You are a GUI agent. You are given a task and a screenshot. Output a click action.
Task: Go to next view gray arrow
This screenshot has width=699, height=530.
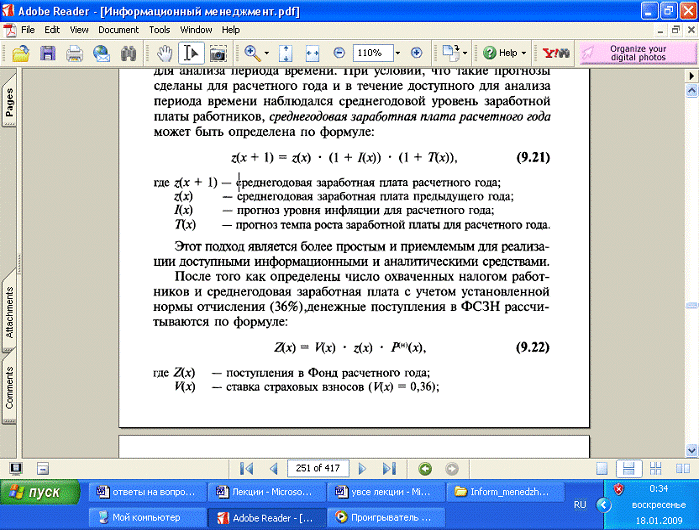coord(452,468)
